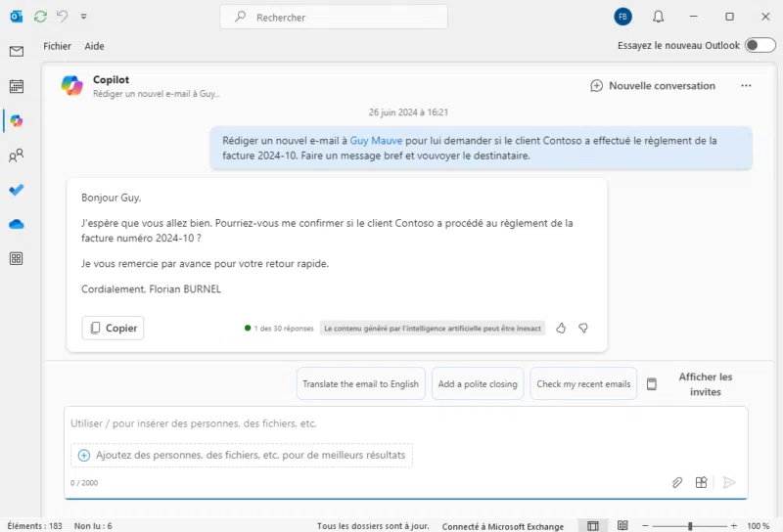Open the conversation more options ellipsis

click(746, 86)
